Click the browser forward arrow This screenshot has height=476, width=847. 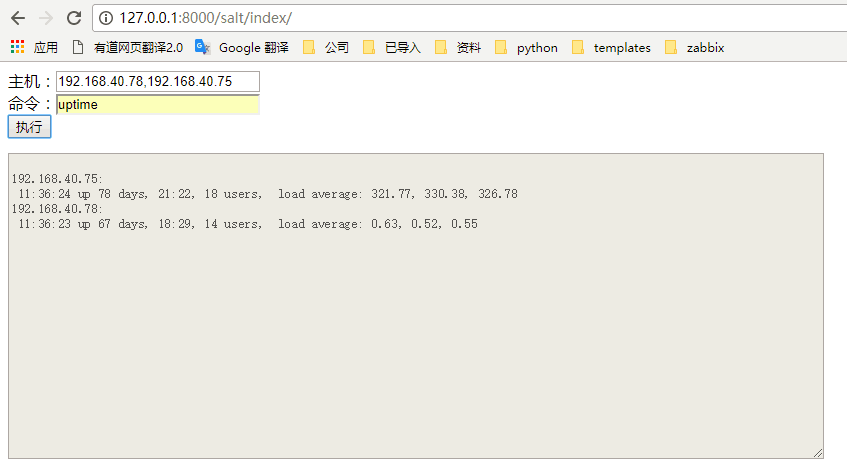(x=46, y=18)
